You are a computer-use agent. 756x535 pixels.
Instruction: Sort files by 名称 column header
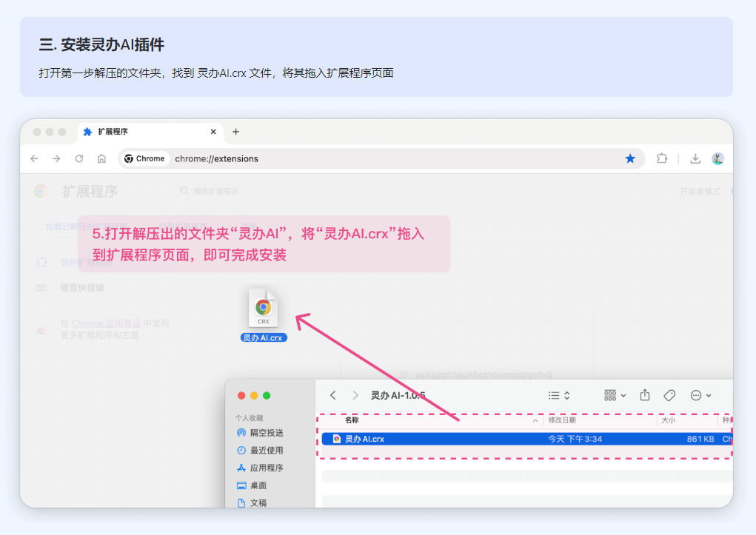(x=352, y=420)
